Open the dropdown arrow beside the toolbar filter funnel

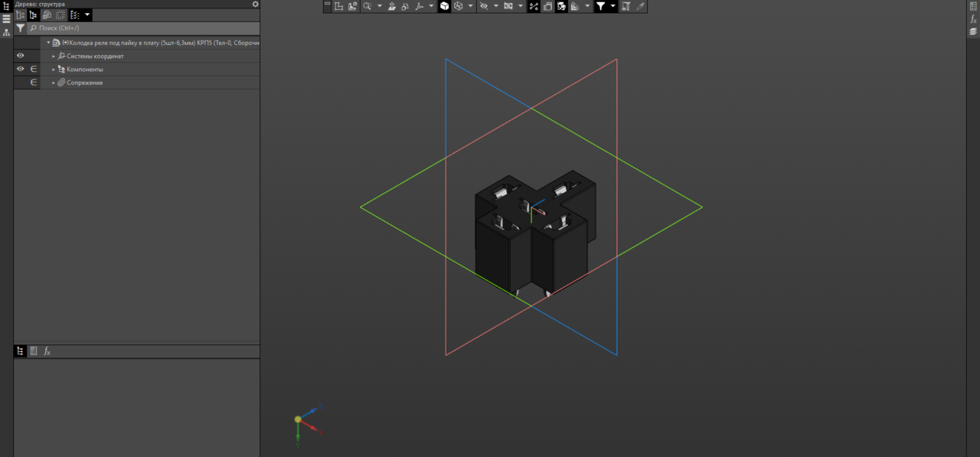613,6
